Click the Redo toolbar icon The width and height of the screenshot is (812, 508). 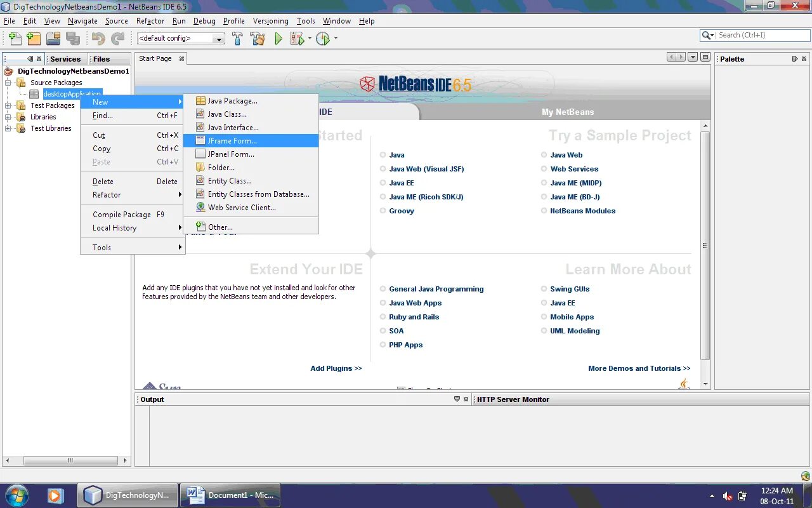(x=118, y=39)
